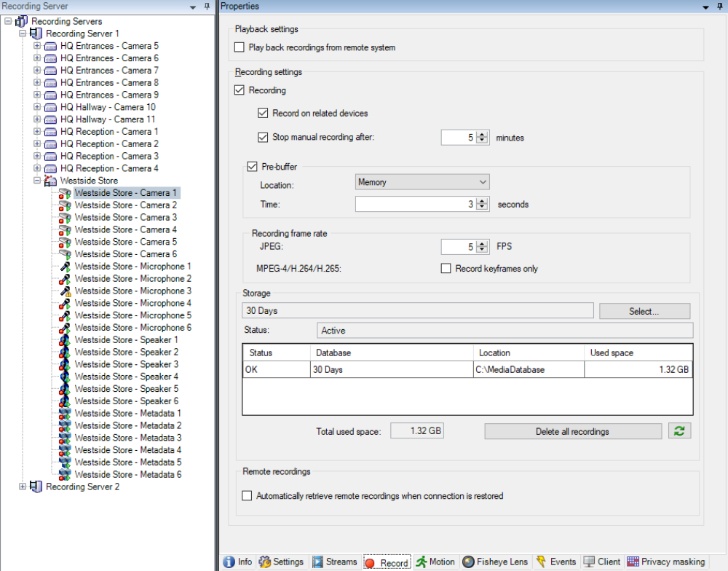728x571 pixels.
Task: Expand the Recording Server 2 node
Action: (23, 487)
